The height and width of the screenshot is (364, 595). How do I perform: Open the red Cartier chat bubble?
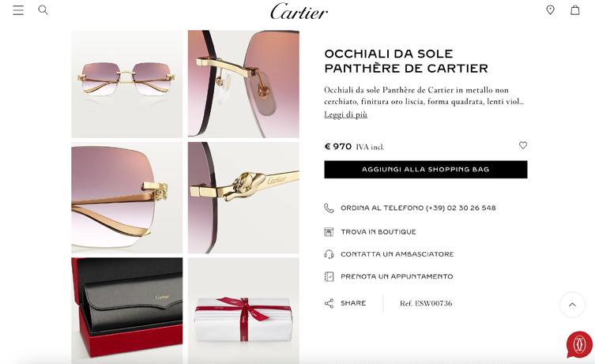(579, 345)
